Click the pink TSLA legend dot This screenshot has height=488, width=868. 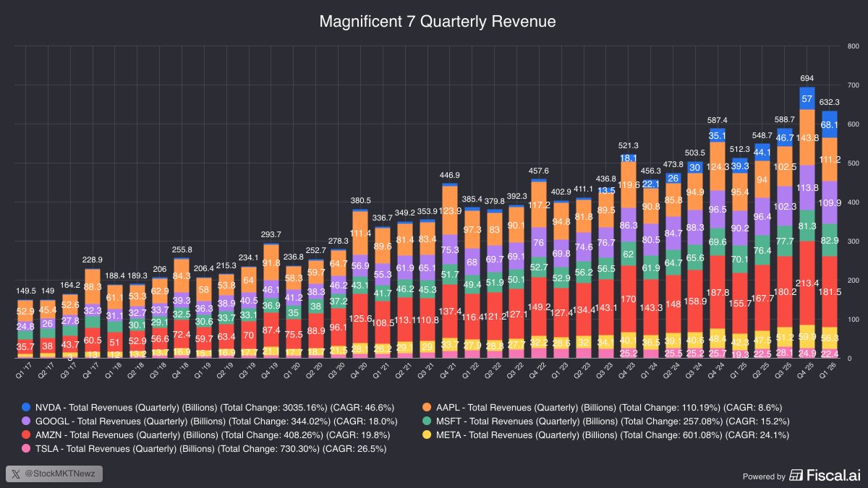coord(27,448)
